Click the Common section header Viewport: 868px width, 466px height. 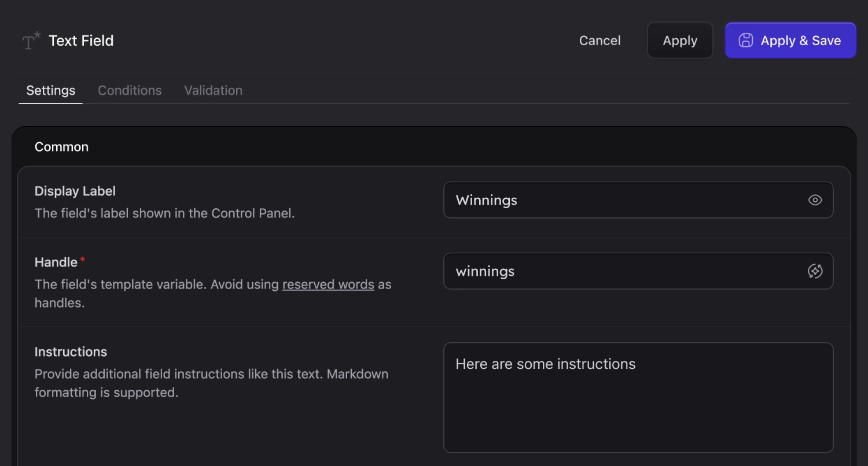[61, 147]
